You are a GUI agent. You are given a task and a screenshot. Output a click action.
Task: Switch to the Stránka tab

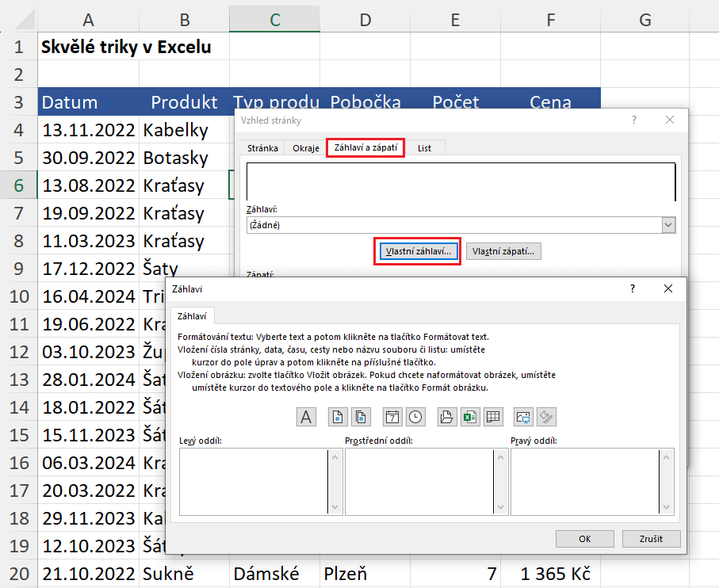[x=262, y=148]
